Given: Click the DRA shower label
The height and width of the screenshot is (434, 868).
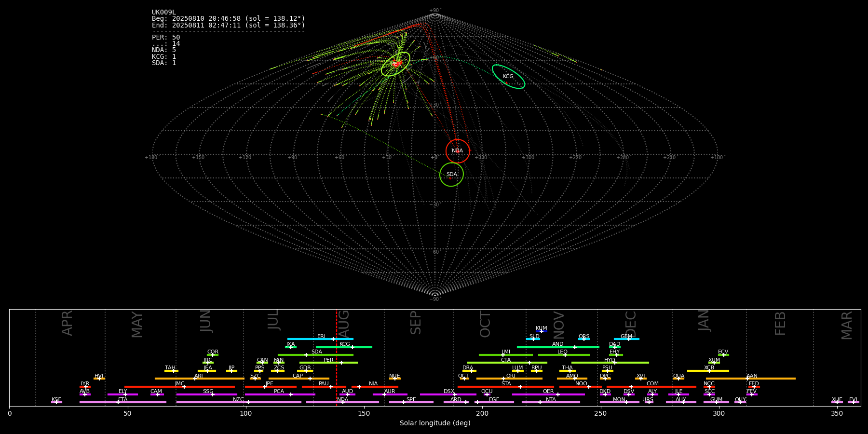Looking at the screenshot, I should tap(468, 368).
